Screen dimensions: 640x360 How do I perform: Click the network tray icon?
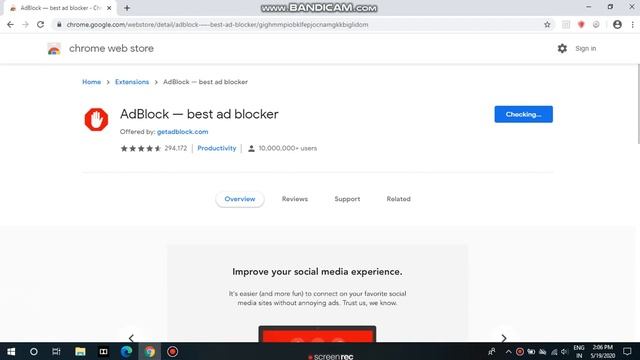554,351
